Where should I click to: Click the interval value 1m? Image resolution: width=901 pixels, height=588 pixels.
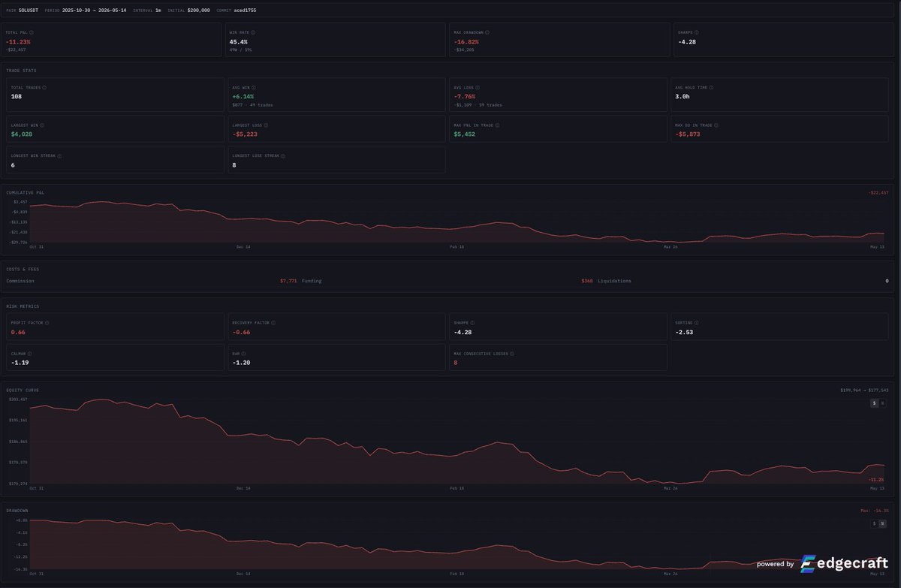[158, 11]
